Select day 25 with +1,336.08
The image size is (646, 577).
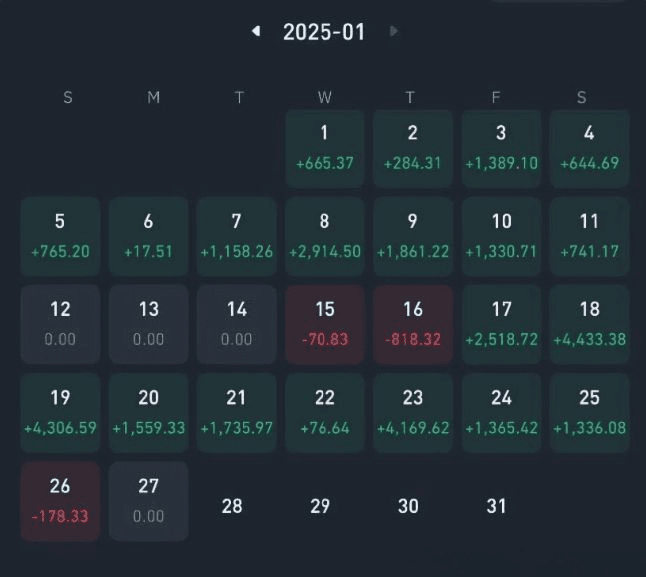[589, 411]
